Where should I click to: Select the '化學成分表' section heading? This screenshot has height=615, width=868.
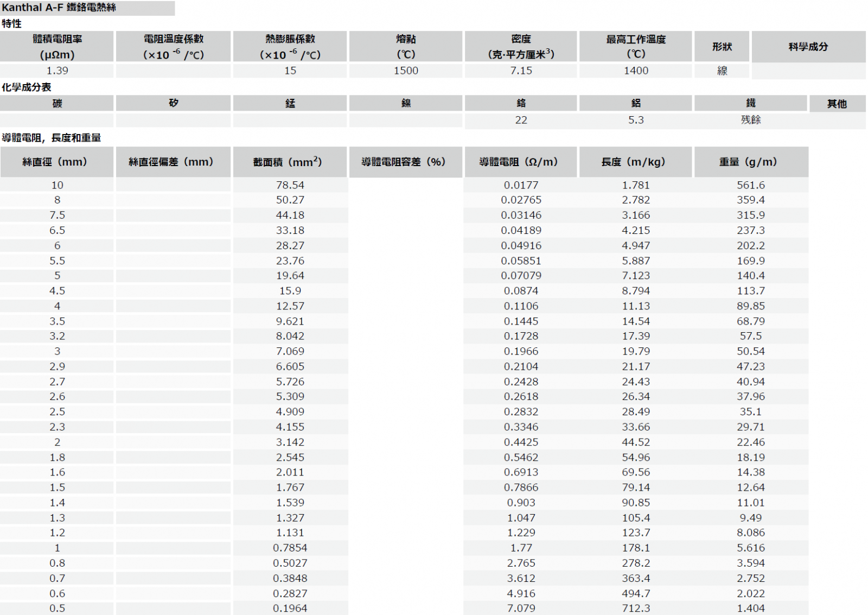27,87
